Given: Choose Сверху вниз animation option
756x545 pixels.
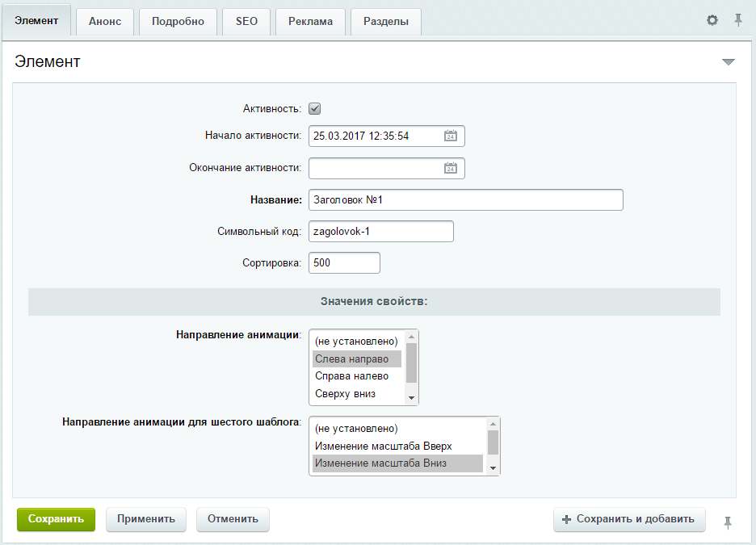Looking at the screenshot, I should tap(357, 394).
